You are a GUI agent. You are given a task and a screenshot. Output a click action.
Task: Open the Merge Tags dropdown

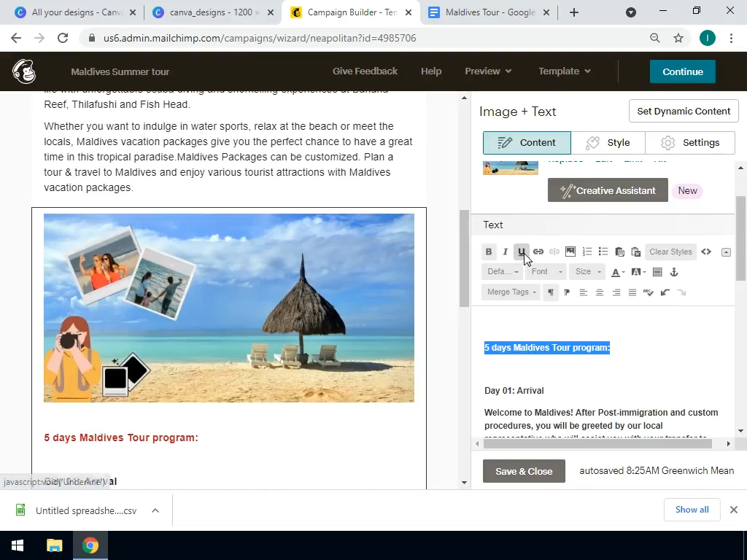(x=511, y=292)
